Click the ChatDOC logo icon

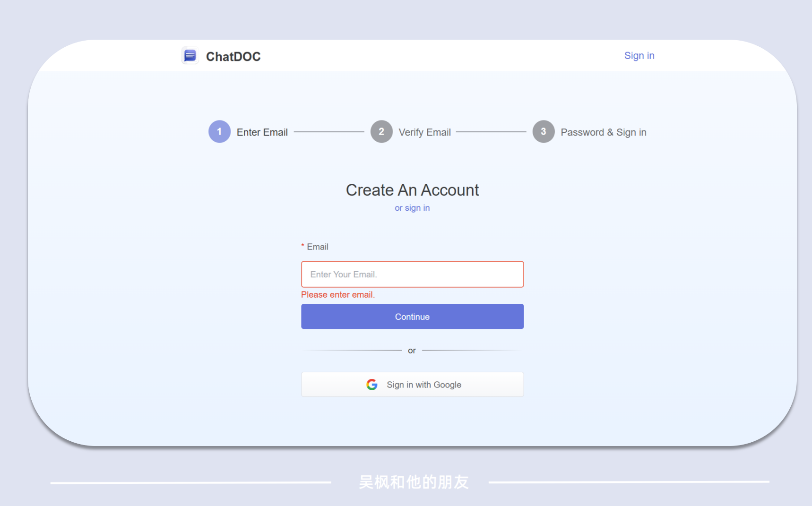tap(190, 56)
